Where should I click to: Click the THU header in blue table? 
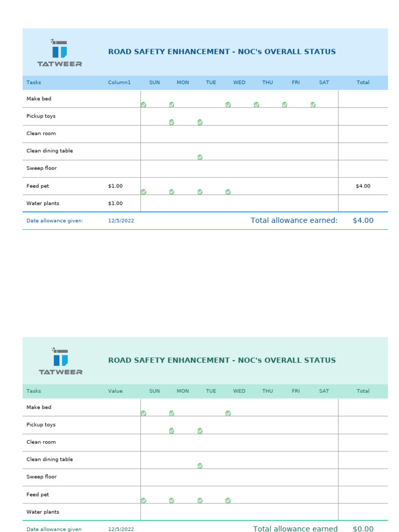pos(268,83)
